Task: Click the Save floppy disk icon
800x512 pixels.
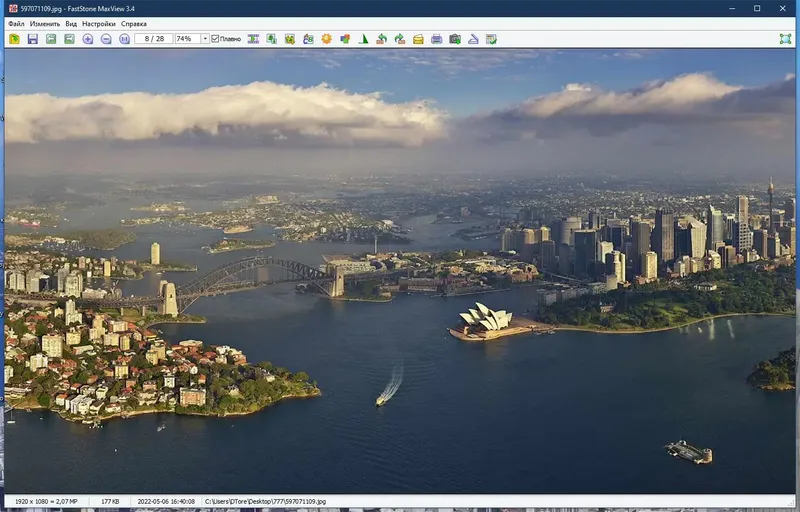Action: point(32,39)
